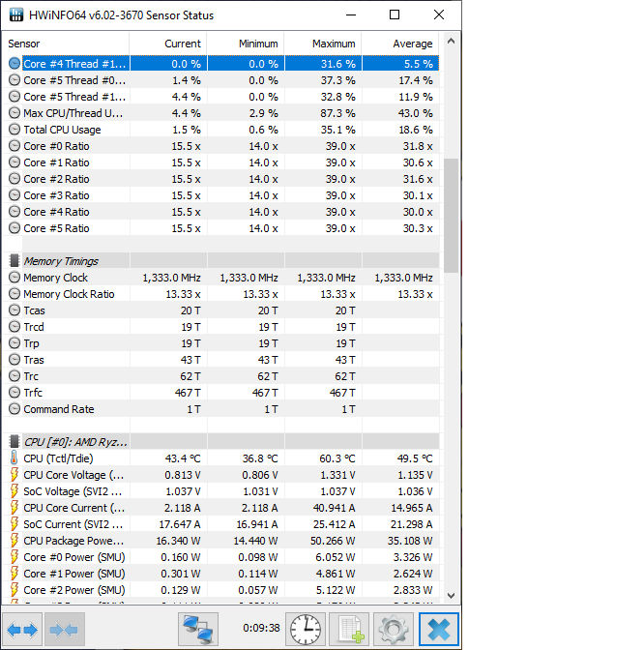Viewport: 644px width, 650px height.
Task: Click the Core #0 Power lightning icon
Action: click(x=15, y=557)
